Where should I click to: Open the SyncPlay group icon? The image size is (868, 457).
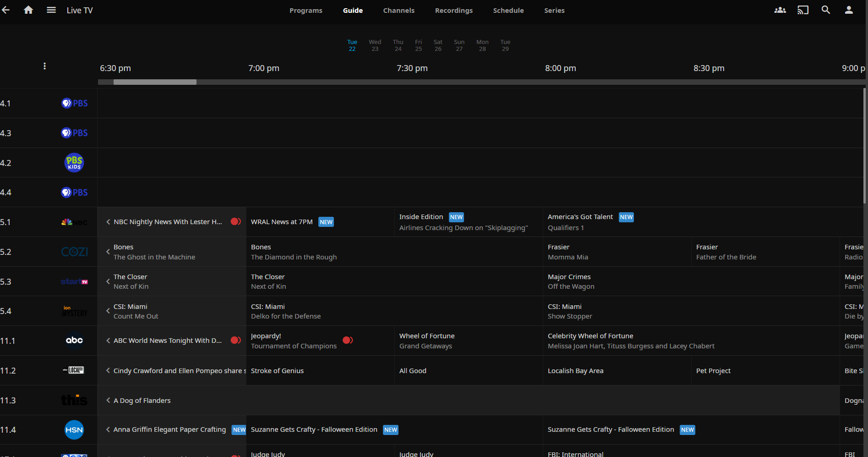(780, 10)
